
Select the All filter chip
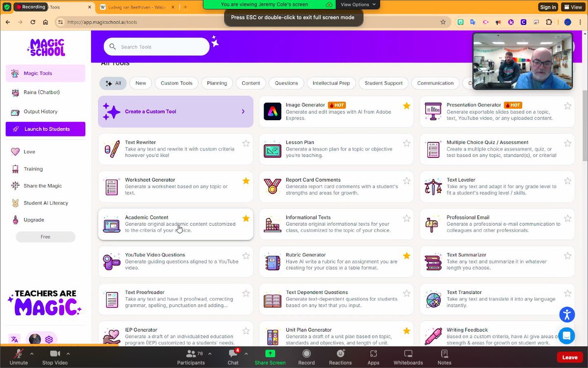click(113, 83)
